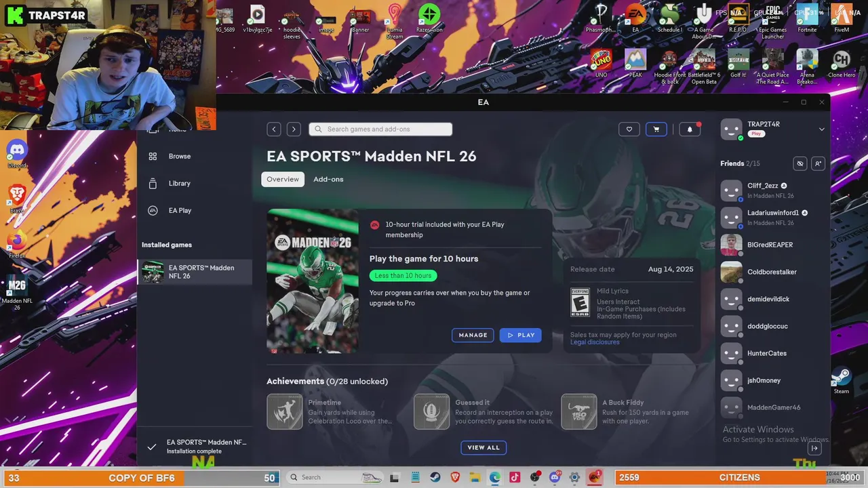The image size is (868, 488).
Task: Click the TRAP2T4R profile avatar
Action: pos(731,129)
